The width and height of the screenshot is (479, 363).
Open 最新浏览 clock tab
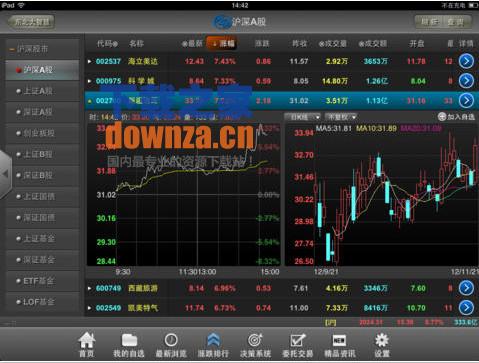171,345
